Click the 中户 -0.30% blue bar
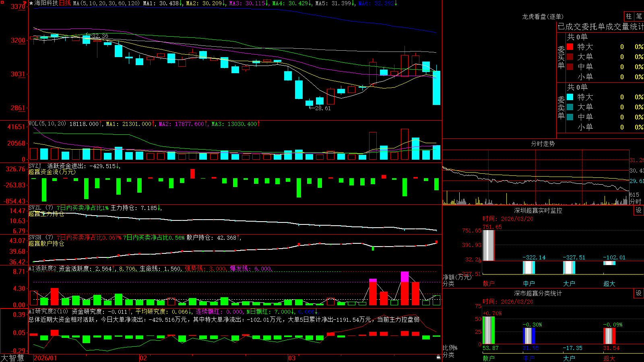This screenshot has height=362, width=644. (x=529, y=336)
